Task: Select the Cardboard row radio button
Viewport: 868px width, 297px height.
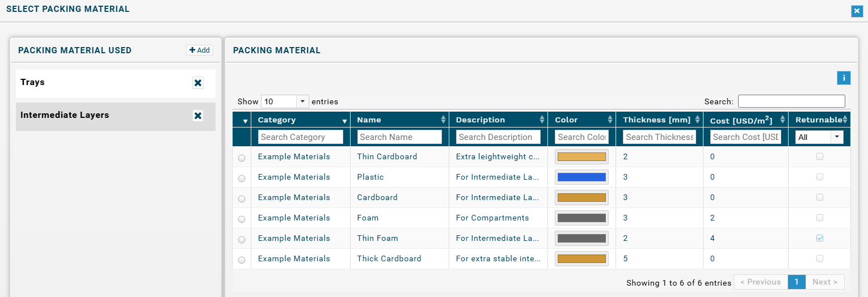Action: [x=242, y=199]
